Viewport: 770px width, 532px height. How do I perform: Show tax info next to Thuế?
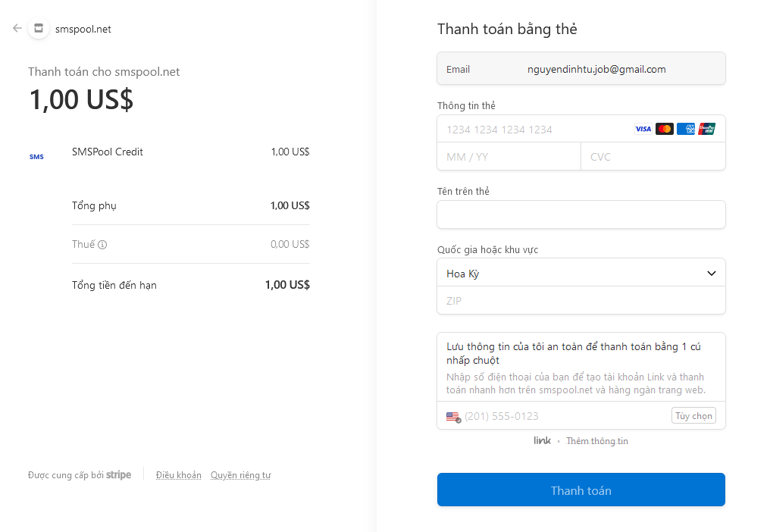click(102, 245)
